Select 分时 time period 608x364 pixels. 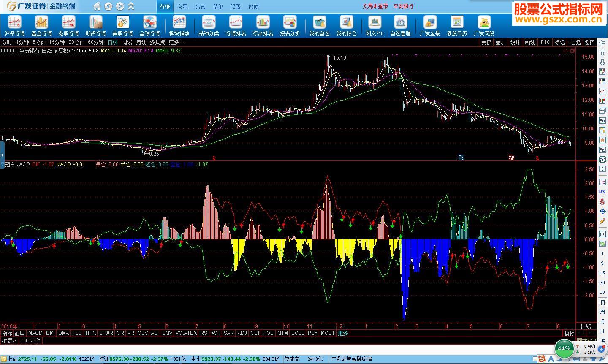click(7, 42)
